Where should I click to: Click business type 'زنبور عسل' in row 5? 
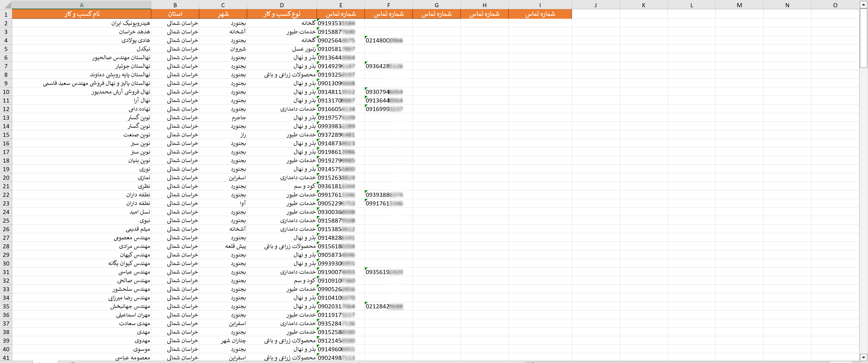282,49
